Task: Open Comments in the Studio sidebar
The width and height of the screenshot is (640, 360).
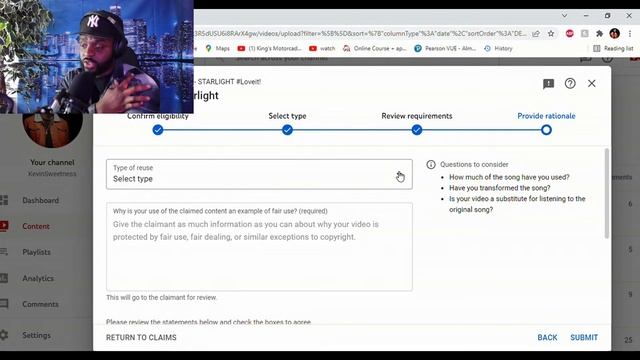Action: (x=40, y=304)
